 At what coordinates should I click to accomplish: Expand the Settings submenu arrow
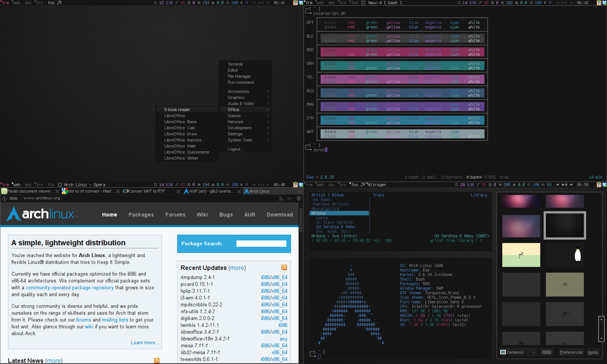point(268,134)
